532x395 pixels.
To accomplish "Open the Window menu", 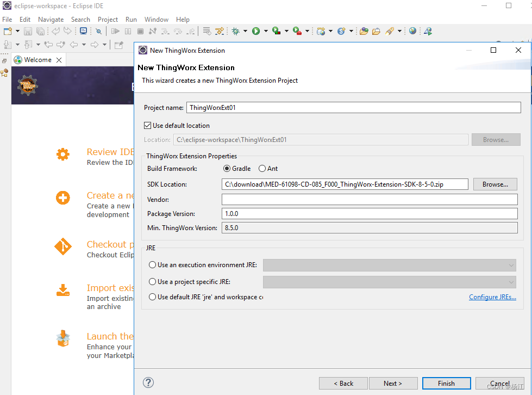I will (x=156, y=20).
